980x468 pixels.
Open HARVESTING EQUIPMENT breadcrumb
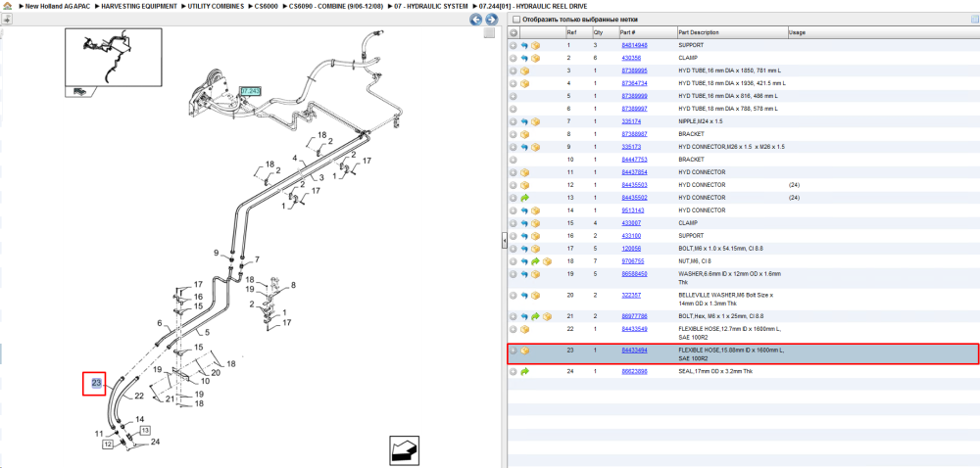coord(137,6)
